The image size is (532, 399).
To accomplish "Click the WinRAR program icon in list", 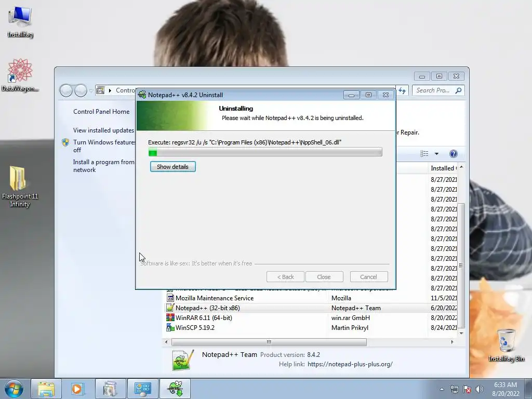I will coord(170,317).
